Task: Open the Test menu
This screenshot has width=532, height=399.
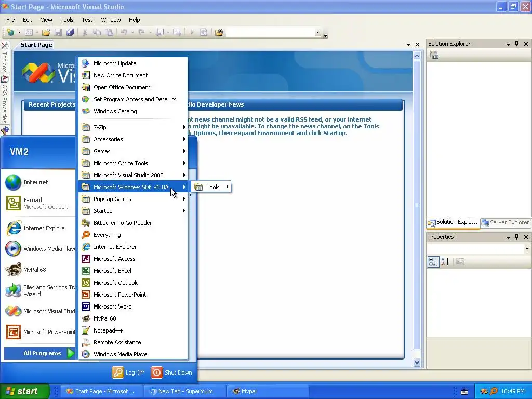Action: click(87, 20)
